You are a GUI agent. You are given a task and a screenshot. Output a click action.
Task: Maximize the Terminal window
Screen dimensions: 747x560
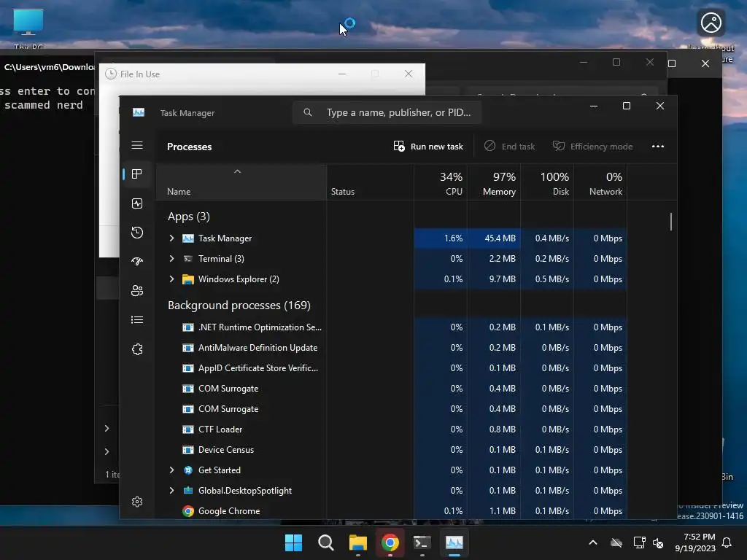672,63
